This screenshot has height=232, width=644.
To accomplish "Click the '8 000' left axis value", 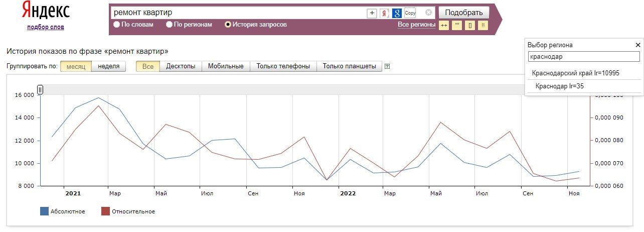I will point(26,186).
